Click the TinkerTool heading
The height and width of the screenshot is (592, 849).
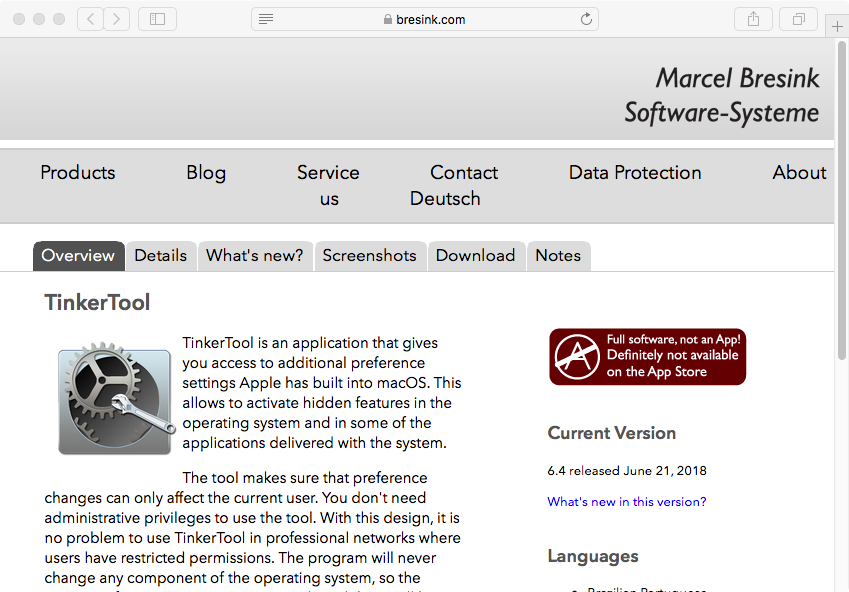(97, 302)
